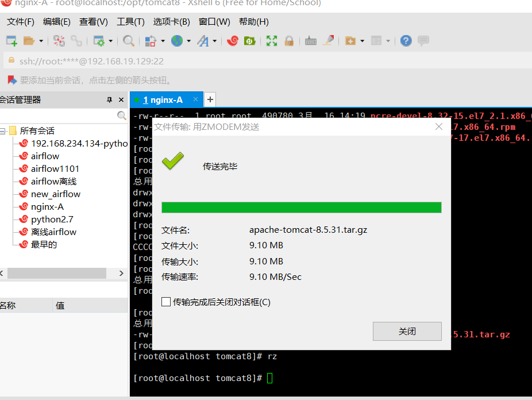Click the Disconnect toolbar icon
Image resolution: width=532 pixels, height=400 pixels.
click(x=59, y=41)
